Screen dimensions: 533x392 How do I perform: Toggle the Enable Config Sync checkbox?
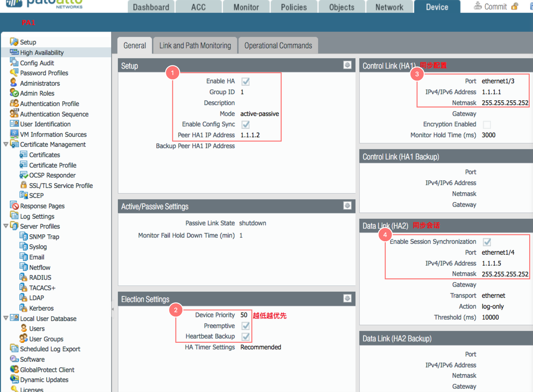coord(245,124)
